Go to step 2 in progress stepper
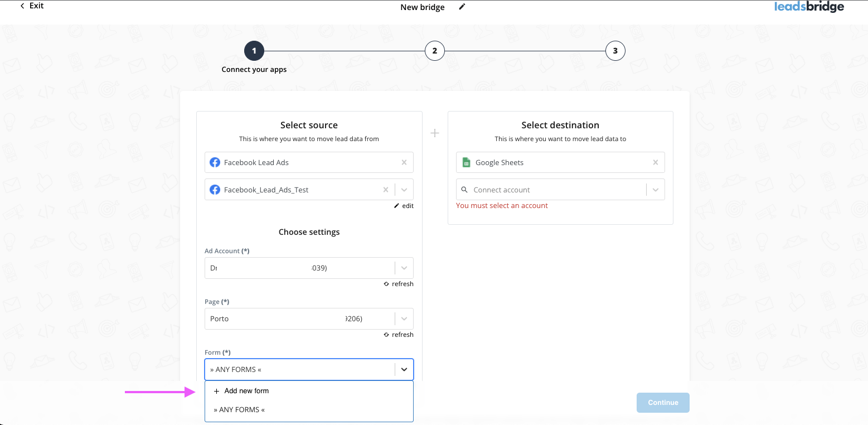Image resolution: width=868 pixels, height=425 pixels. 434,51
